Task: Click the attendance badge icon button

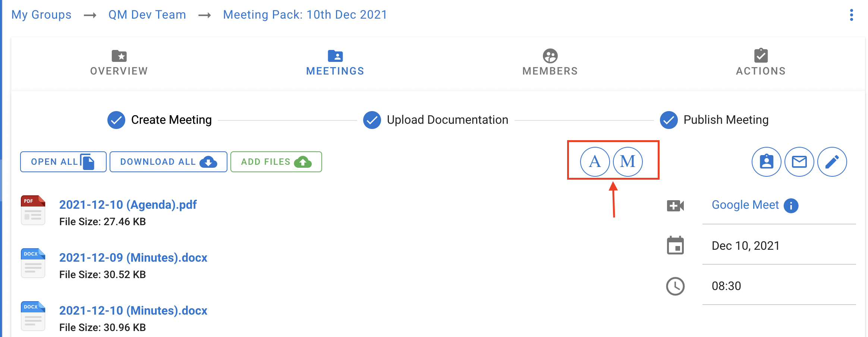Action: click(x=766, y=162)
